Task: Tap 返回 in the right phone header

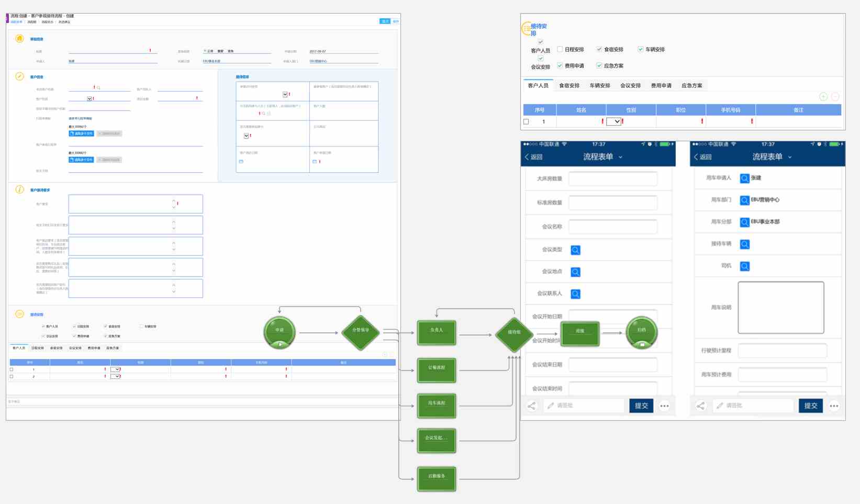Action: click(702, 157)
